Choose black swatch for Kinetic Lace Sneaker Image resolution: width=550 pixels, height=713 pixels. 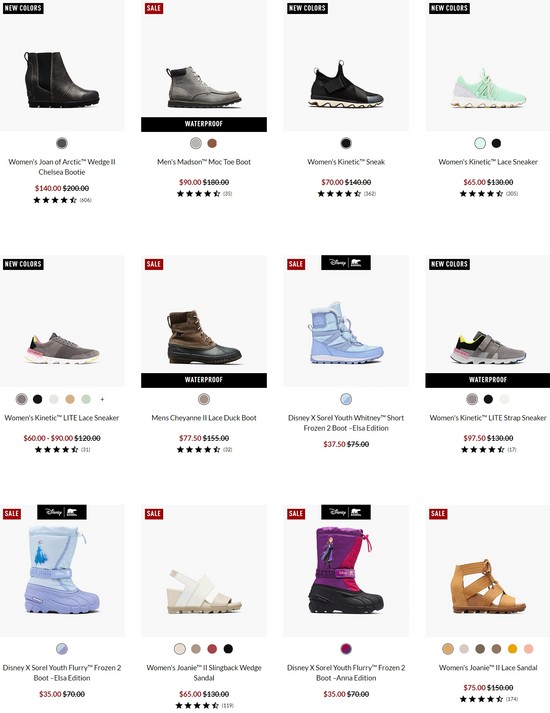tap(496, 143)
